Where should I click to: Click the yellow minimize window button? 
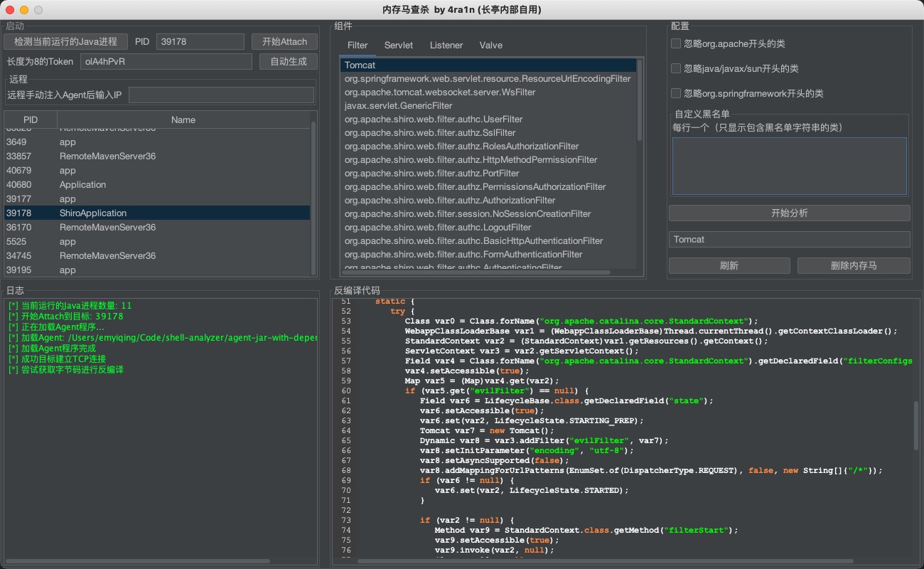(x=24, y=10)
